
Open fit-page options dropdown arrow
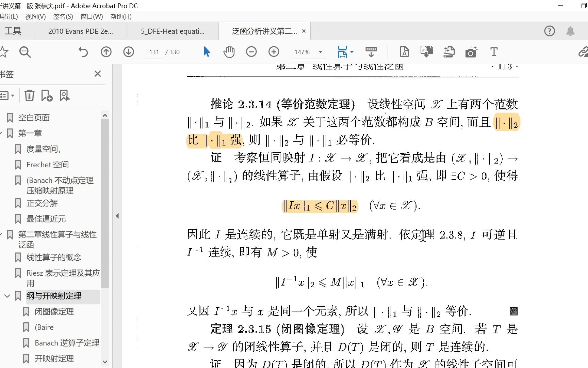pyautogui.click(x=352, y=52)
